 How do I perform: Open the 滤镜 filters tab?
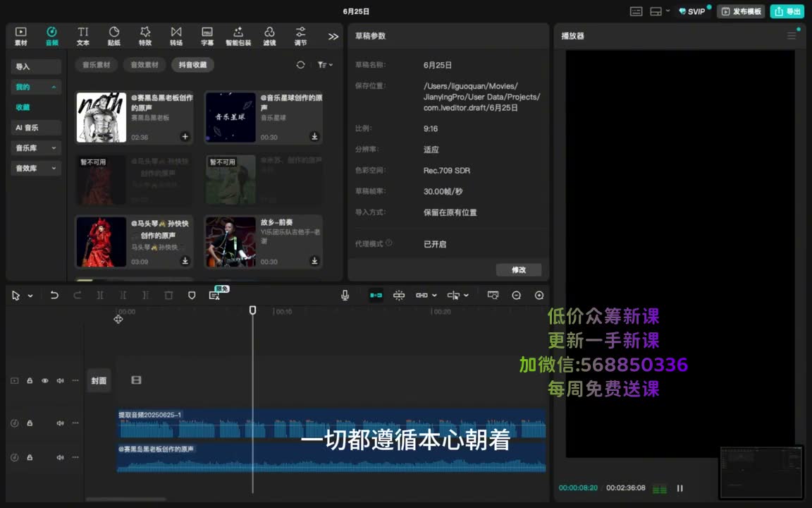click(269, 36)
